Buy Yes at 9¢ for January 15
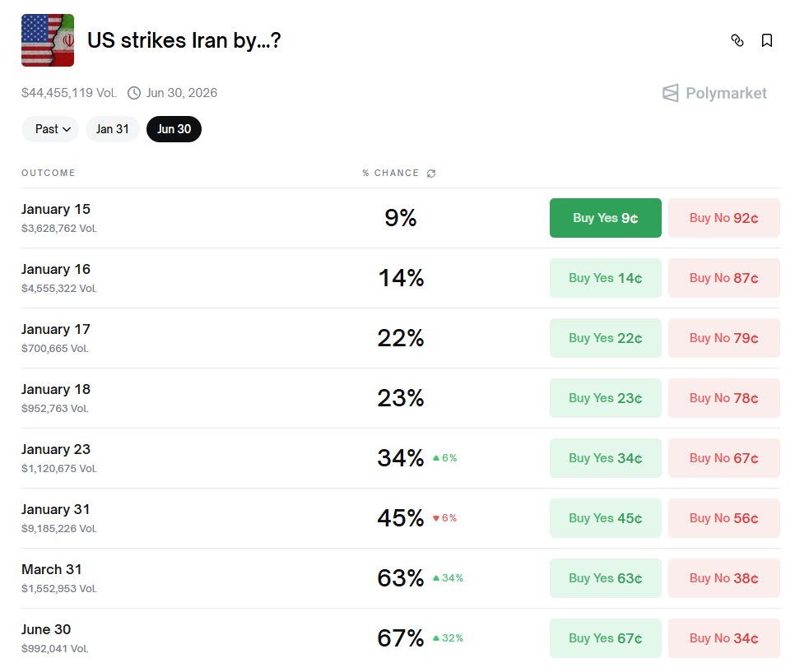This screenshot has height=672, width=795. [605, 218]
